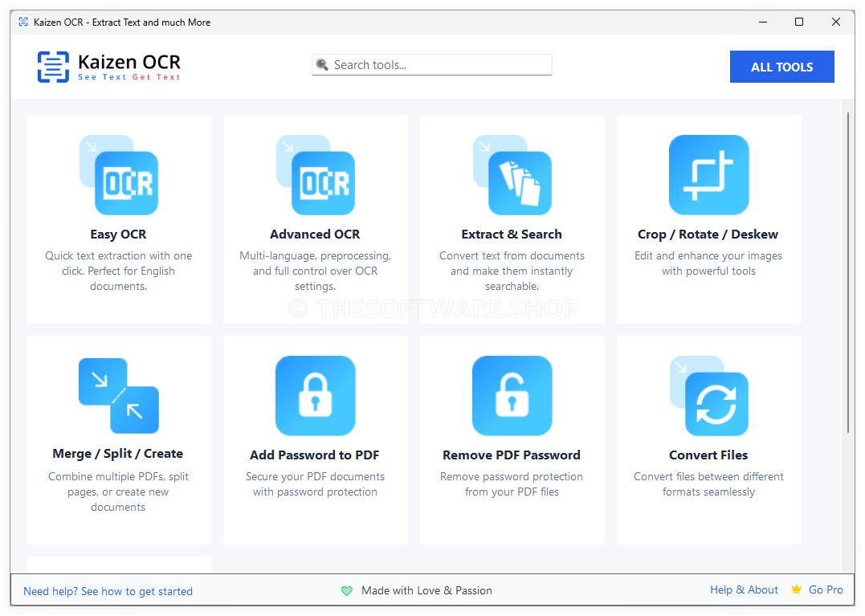Click the heart icon in the footer

(346, 590)
